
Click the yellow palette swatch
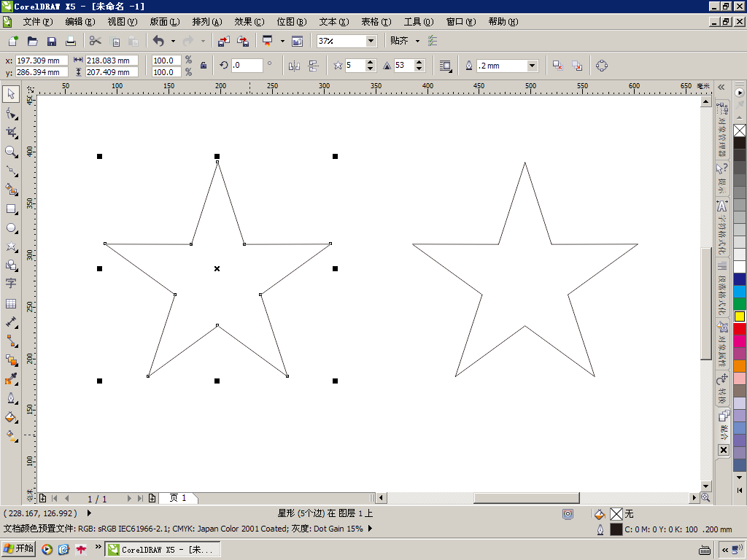click(740, 316)
